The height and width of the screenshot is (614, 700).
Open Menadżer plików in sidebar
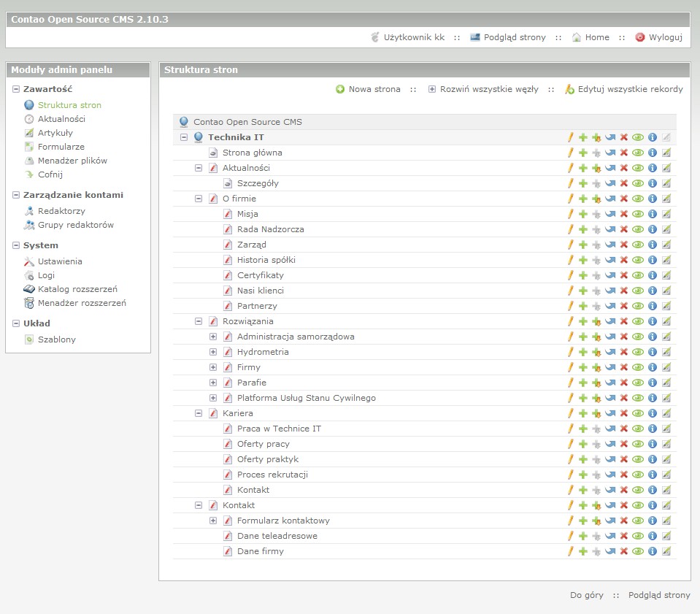point(72,161)
